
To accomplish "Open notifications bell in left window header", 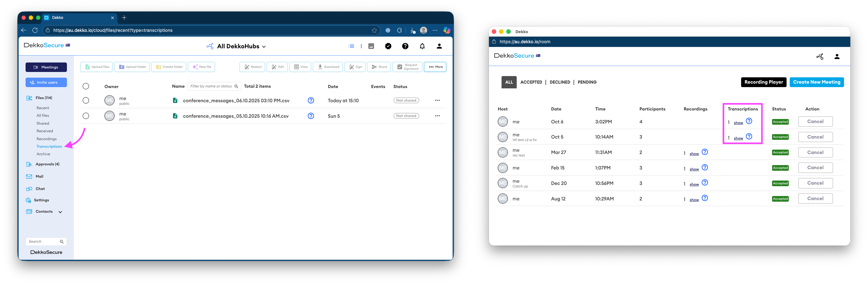I will coord(422,46).
